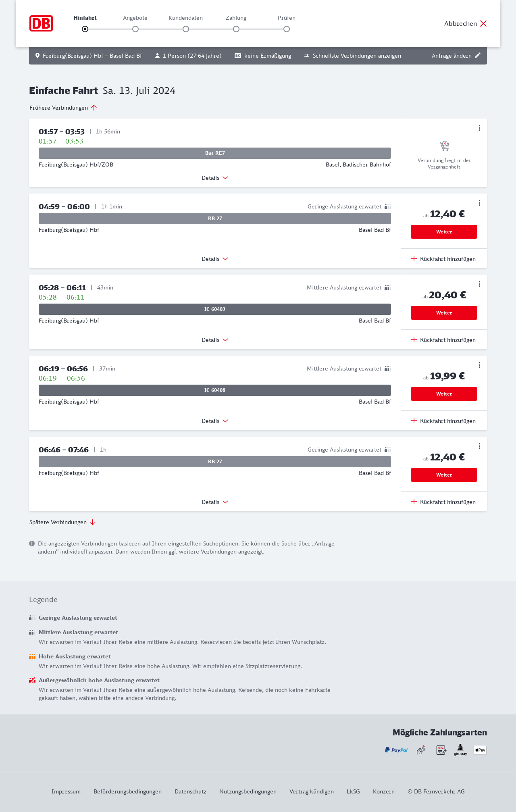Screen dimensions: 516x812
Task: Expand Details for the 06:46 RB 27 connection
Action: pyautogui.click(x=215, y=502)
